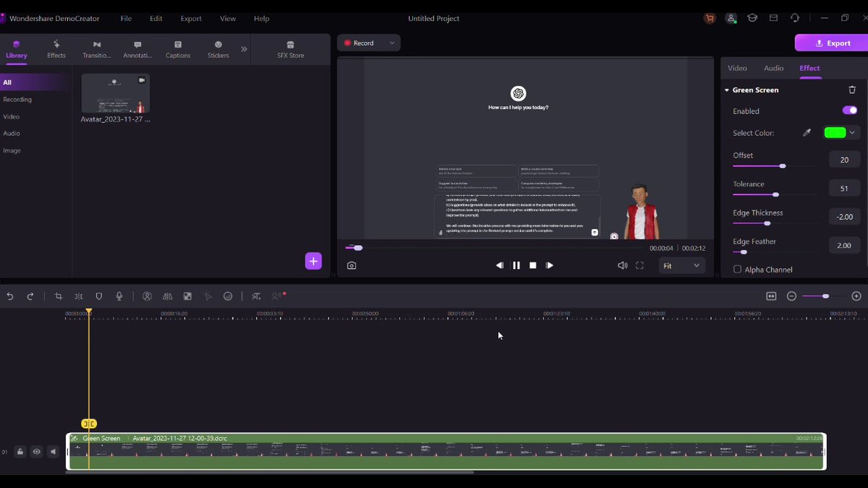
Task: Check the Alpha Channel checkbox
Action: tap(737, 270)
